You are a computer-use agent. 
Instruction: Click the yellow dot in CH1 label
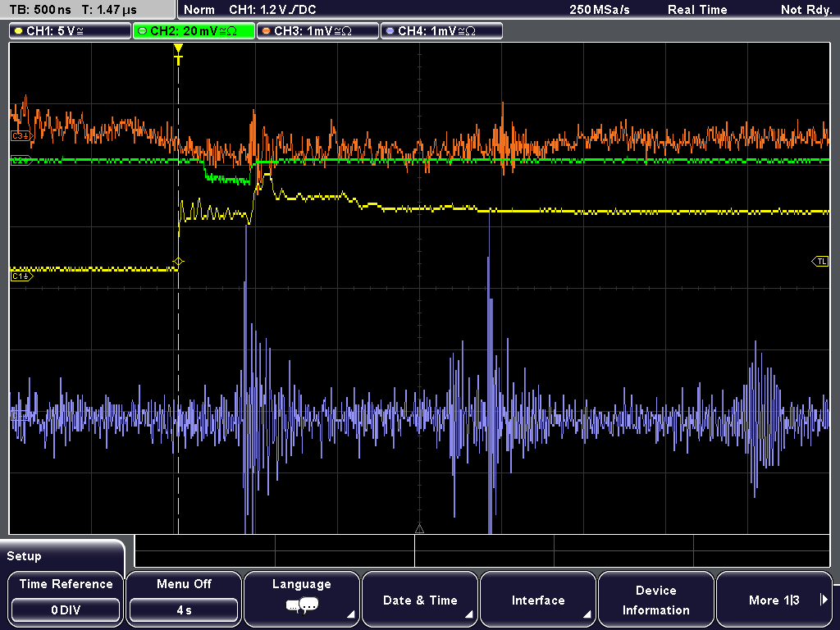[x=19, y=31]
